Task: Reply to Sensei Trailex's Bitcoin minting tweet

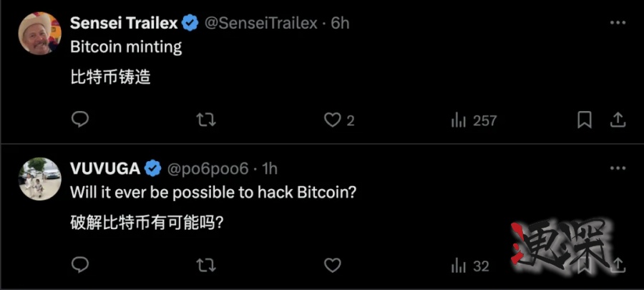Action: pos(81,120)
